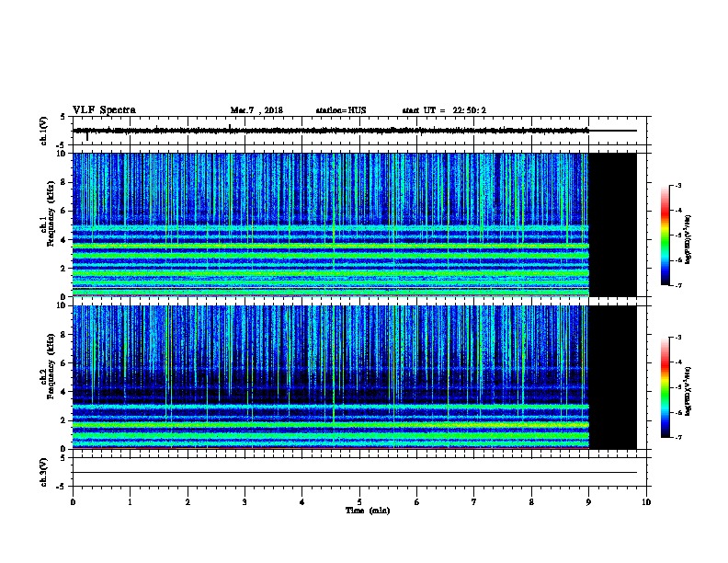The width and height of the screenshot is (728, 563).
Task: Click the "ch.3(V)" waveform axis label
Action: 44,472
